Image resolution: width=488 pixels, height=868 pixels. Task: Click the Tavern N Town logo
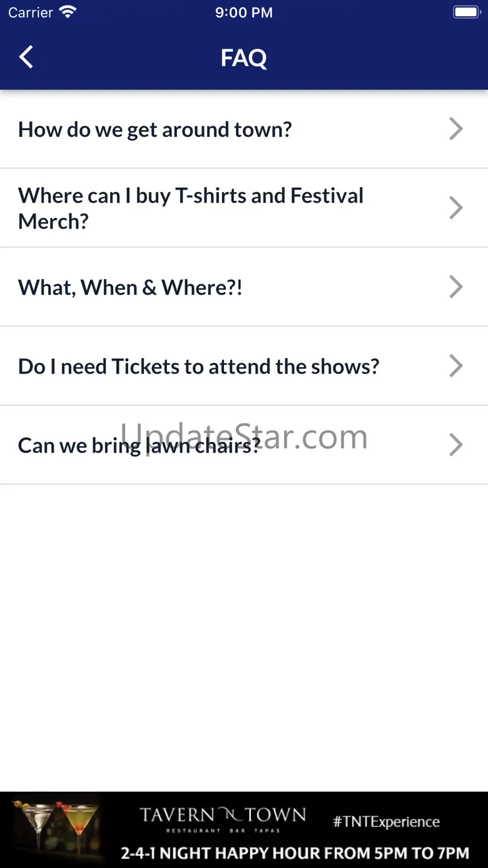[x=223, y=818]
